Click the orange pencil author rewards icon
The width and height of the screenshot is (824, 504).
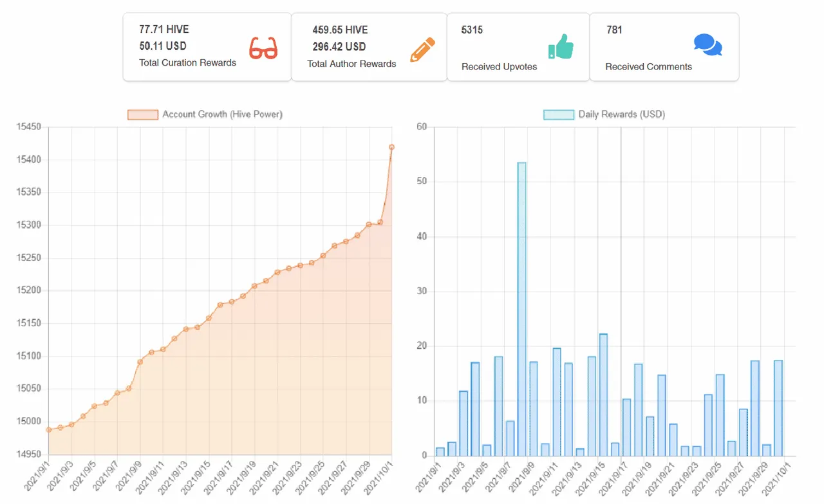[x=422, y=50]
